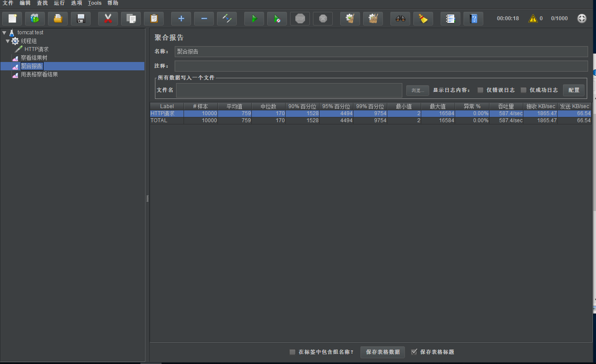
Task: Open the Templates icon in toolbar
Action: (35, 18)
